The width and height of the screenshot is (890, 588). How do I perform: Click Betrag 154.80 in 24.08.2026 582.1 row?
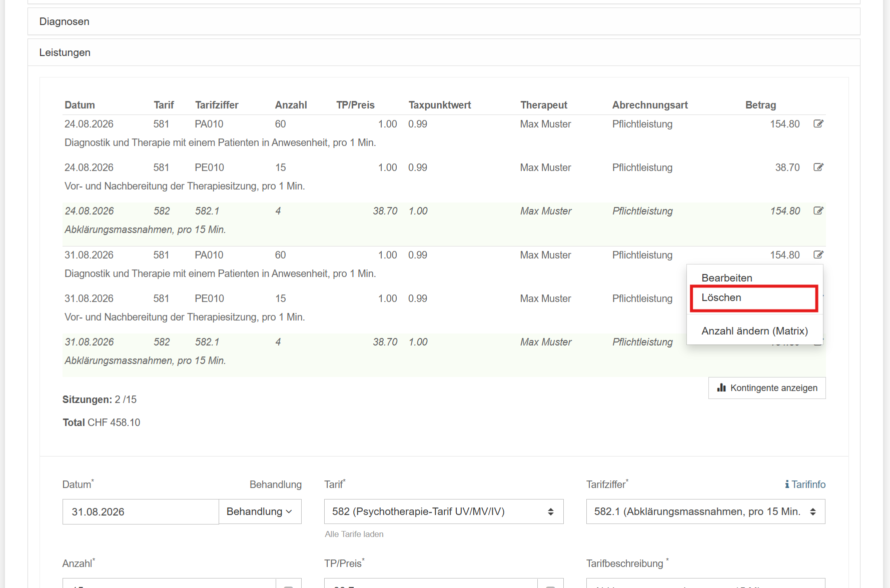click(785, 211)
